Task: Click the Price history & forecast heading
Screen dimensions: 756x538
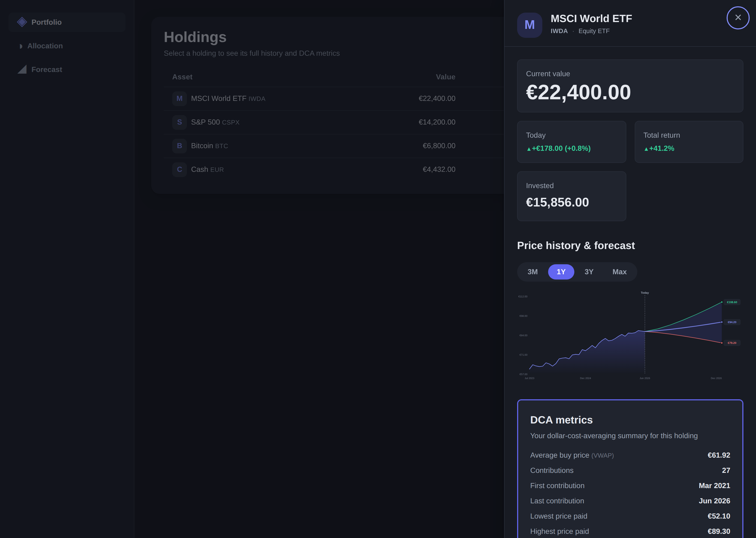Action: 576,245
